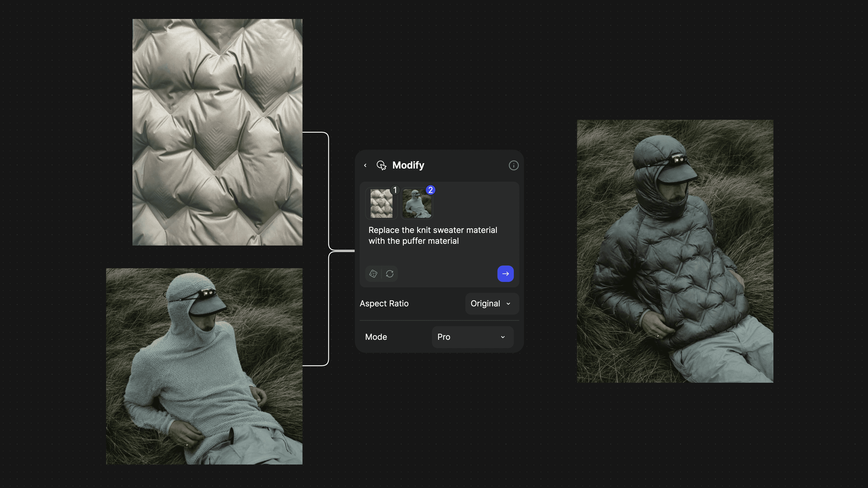
Task: Select the knit sweater photo on canvas
Action: pos(204,366)
